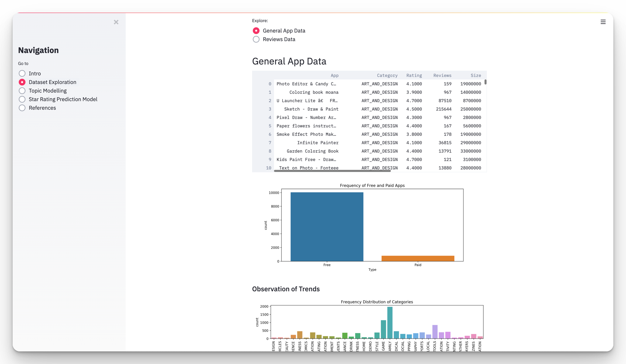Click the "Rating" column header
626x364 pixels.
(414, 75)
